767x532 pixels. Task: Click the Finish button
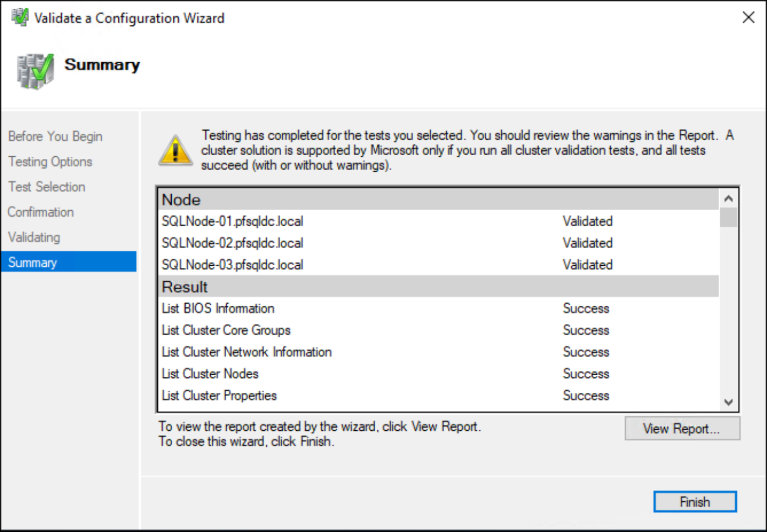[x=695, y=502]
